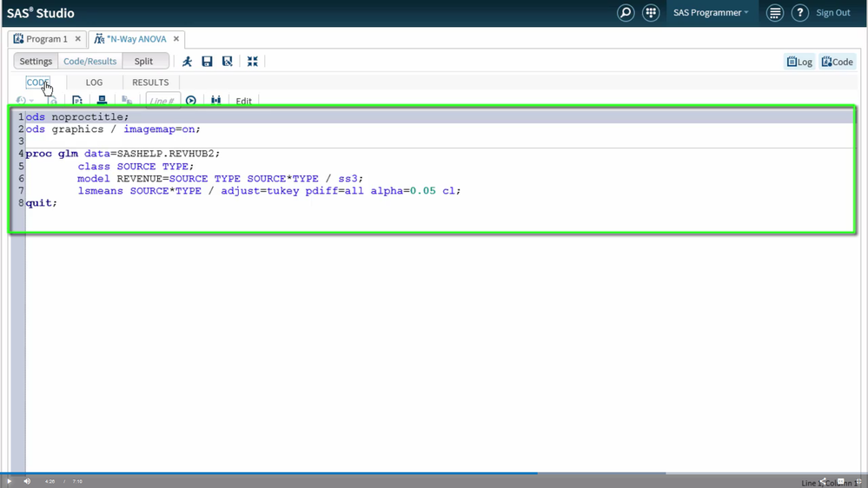Viewport: 868px width, 488px height.
Task: Click the print code icon
Action: (x=102, y=101)
